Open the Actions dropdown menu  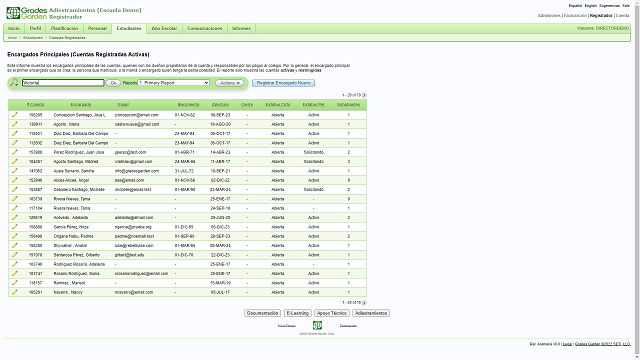pos(229,83)
